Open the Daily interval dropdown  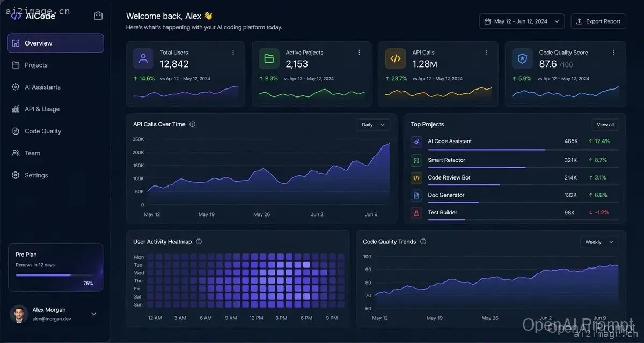pyautogui.click(x=374, y=125)
